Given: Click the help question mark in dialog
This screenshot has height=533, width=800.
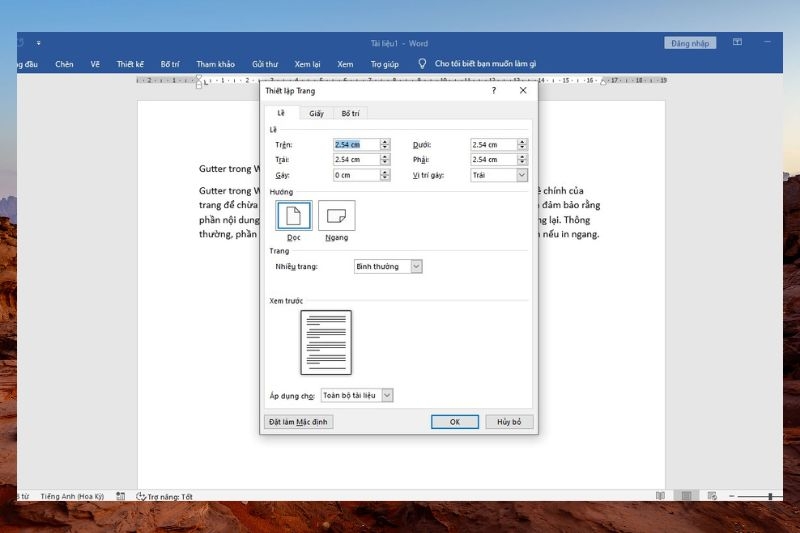Looking at the screenshot, I should pos(494,91).
